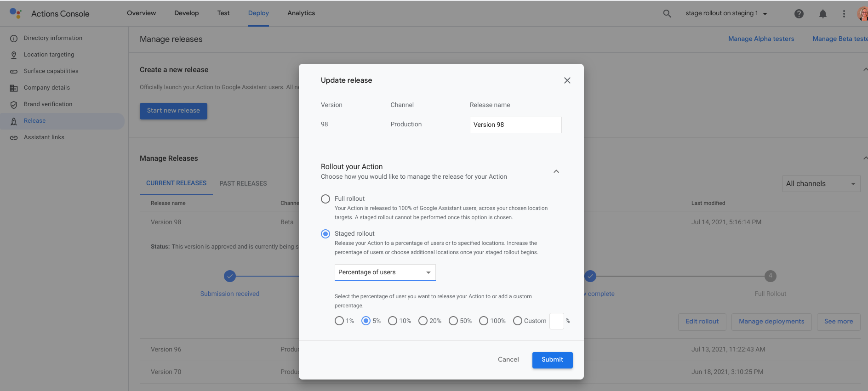The width and height of the screenshot is (868, 391).
Task: Cancel the update release dialog
Action: pyautogui.click(x=508, y=360)
